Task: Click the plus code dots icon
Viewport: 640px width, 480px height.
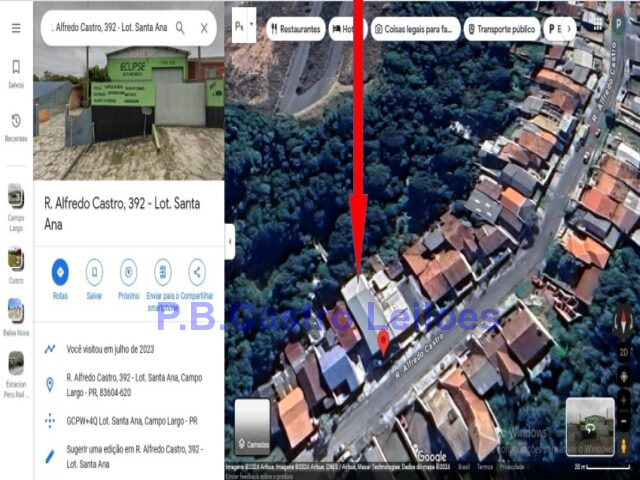Action: click(50, 421)
